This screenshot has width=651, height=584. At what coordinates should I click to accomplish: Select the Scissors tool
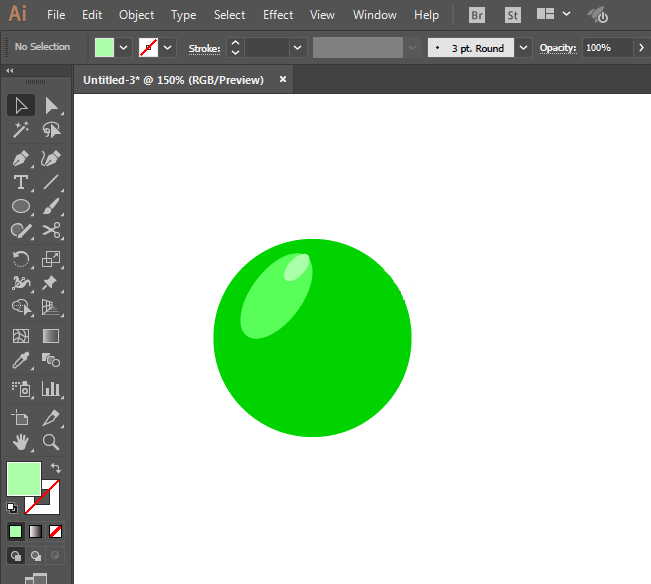(51, 231)
